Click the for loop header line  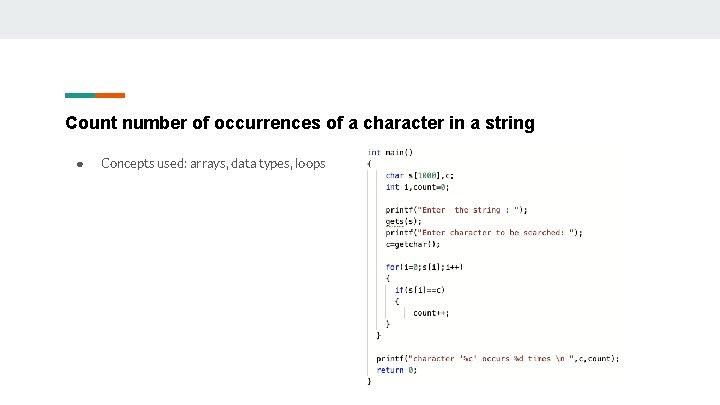click(424, 267)
